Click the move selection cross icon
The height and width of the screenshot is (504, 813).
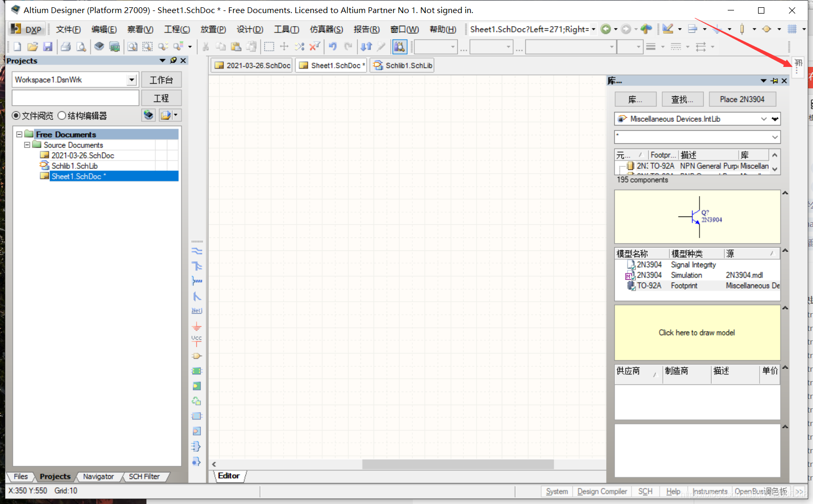tap(284, 47)
